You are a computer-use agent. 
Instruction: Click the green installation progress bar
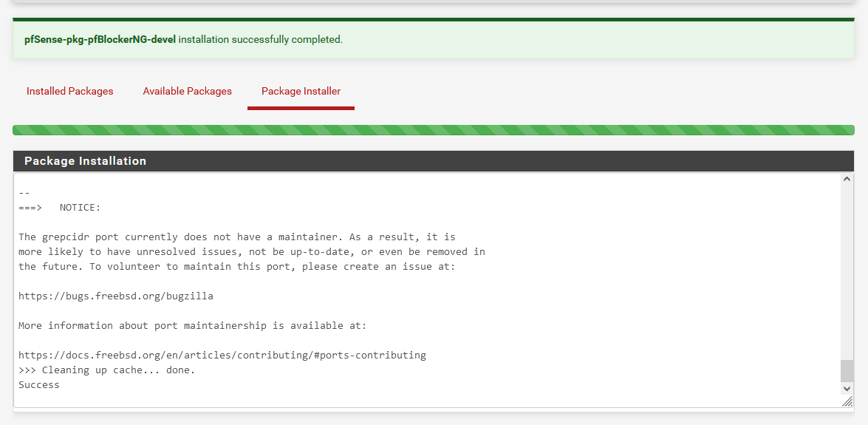434,130
